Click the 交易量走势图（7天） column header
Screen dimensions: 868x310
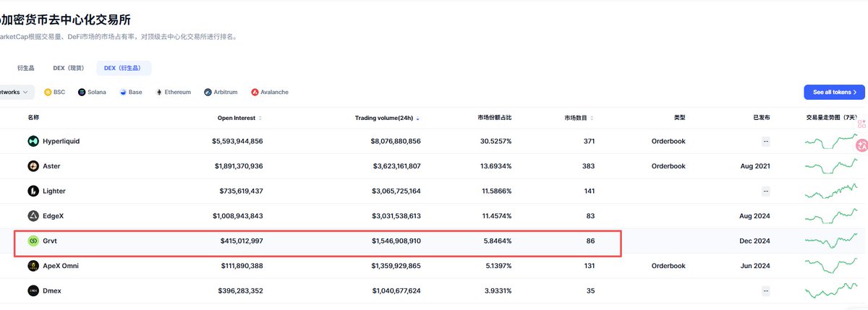832,117
